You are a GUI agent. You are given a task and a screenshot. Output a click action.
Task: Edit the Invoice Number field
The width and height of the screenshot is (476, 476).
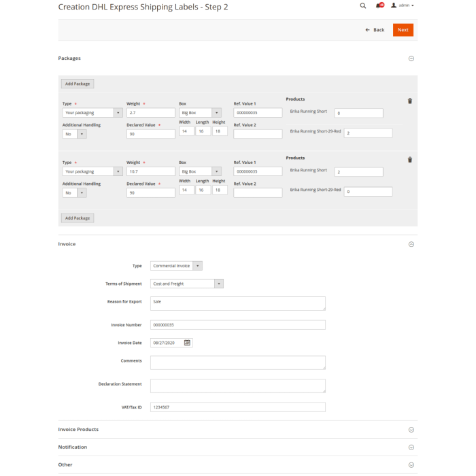pyautogui.click(x=238, y=325)
